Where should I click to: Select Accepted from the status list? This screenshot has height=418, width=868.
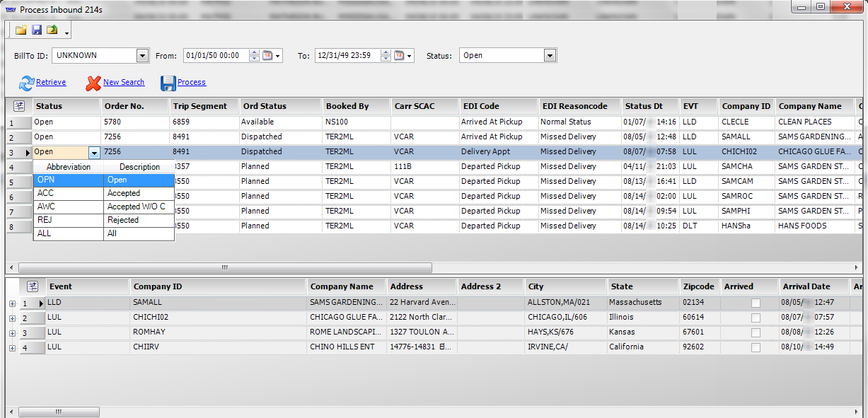(x=123, y=193)
